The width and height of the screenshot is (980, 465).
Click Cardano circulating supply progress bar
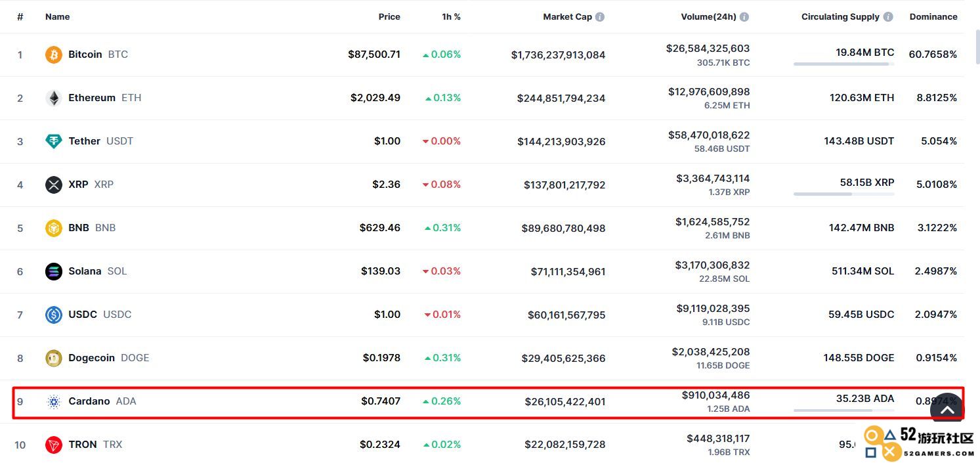click(x=843, y=410)
